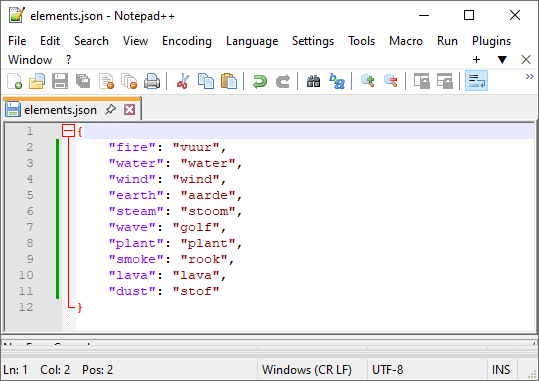This screenshot has height=381, width=539.
Task: Open the Language menu
Action: pos(252,41)
